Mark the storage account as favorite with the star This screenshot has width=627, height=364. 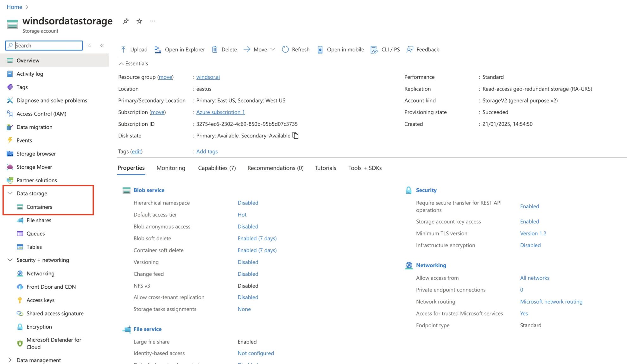click(x=139, y=21)
